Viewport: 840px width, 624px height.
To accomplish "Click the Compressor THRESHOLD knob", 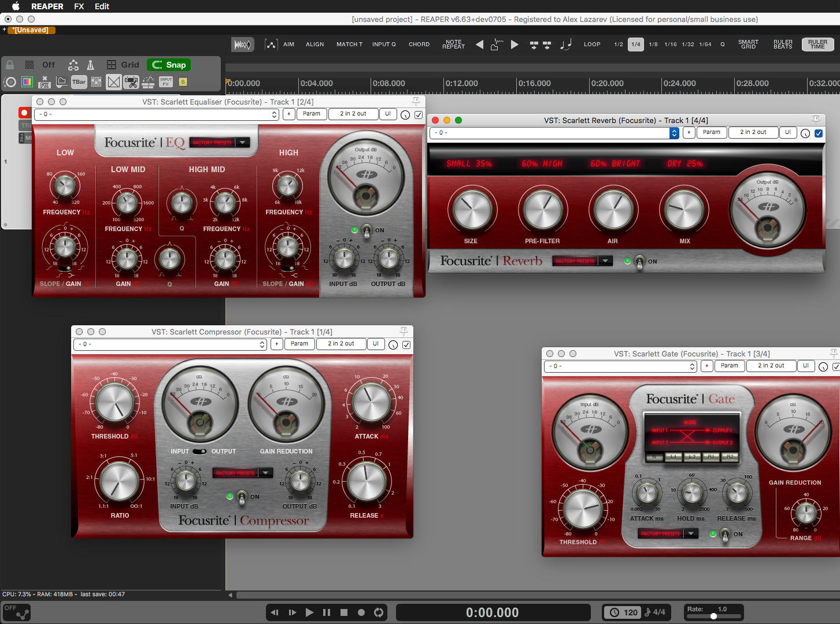I will [x=115, y=403].
